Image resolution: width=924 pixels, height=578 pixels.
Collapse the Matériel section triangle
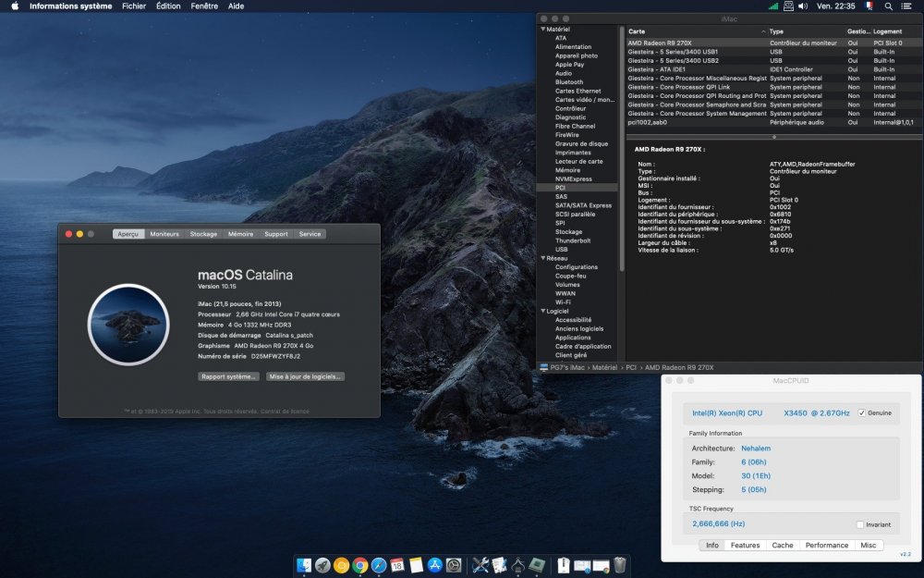coord(542,29)
